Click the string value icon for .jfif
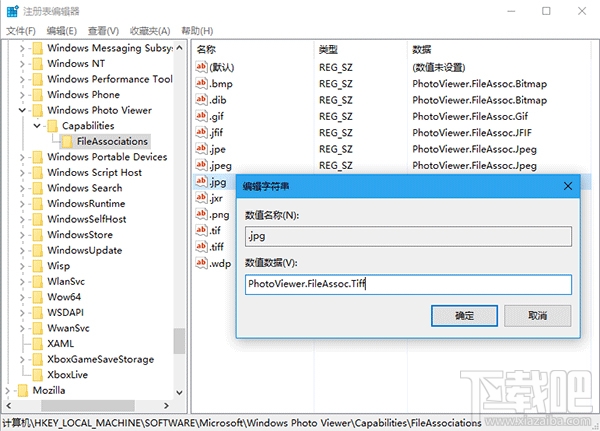The height and width of the screenshot is (431, 600). coord(201,132)
